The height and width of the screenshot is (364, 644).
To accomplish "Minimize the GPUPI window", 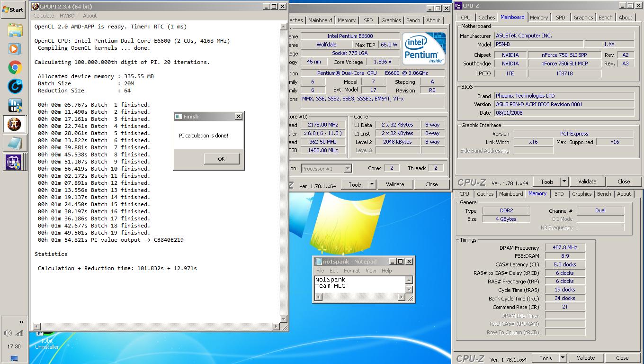I will click(266, 6).
